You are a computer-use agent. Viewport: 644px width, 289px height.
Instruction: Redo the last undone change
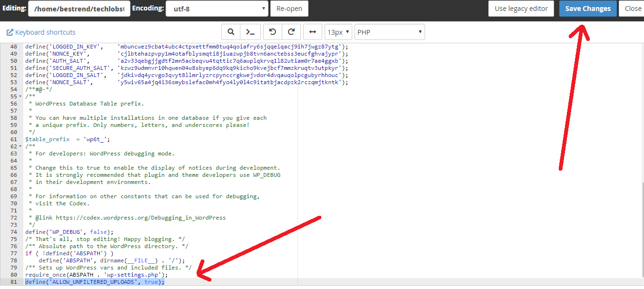pos(291,32)
